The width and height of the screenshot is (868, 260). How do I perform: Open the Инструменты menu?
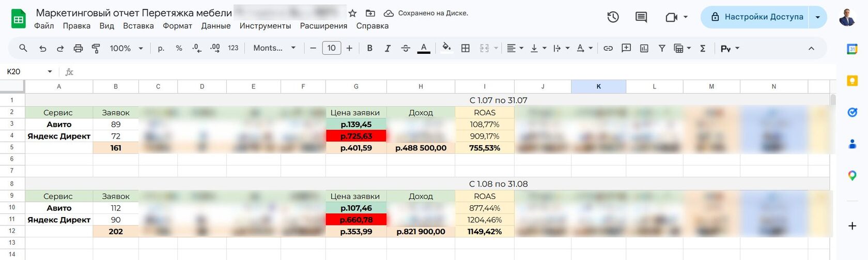point(265,26)
